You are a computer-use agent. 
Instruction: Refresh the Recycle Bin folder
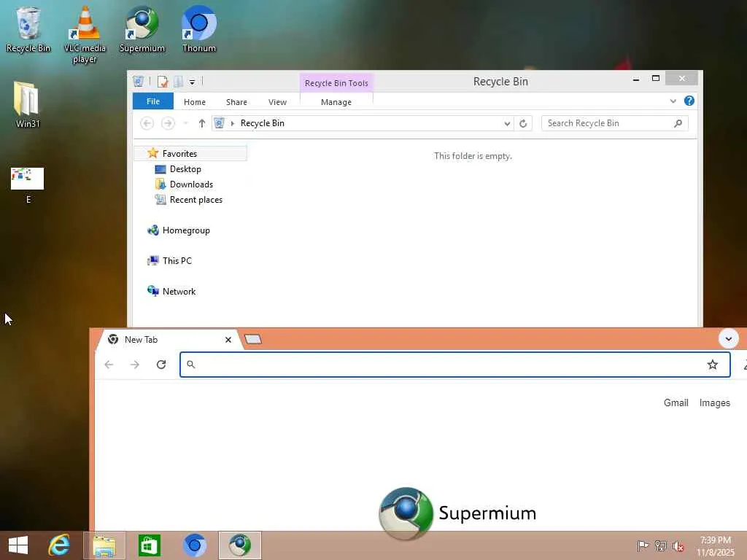523,123
